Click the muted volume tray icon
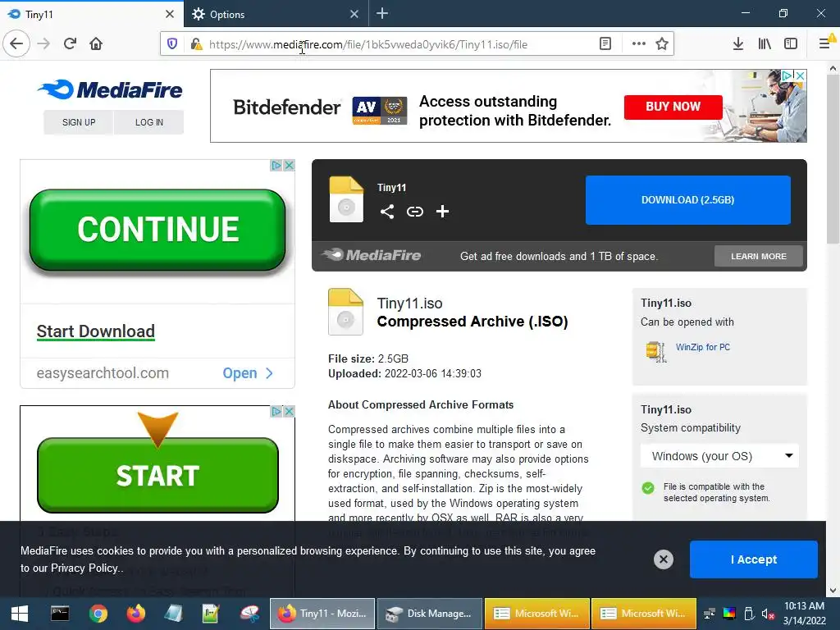The height and width of the screenshot is (630, 840). pos(768,614)
